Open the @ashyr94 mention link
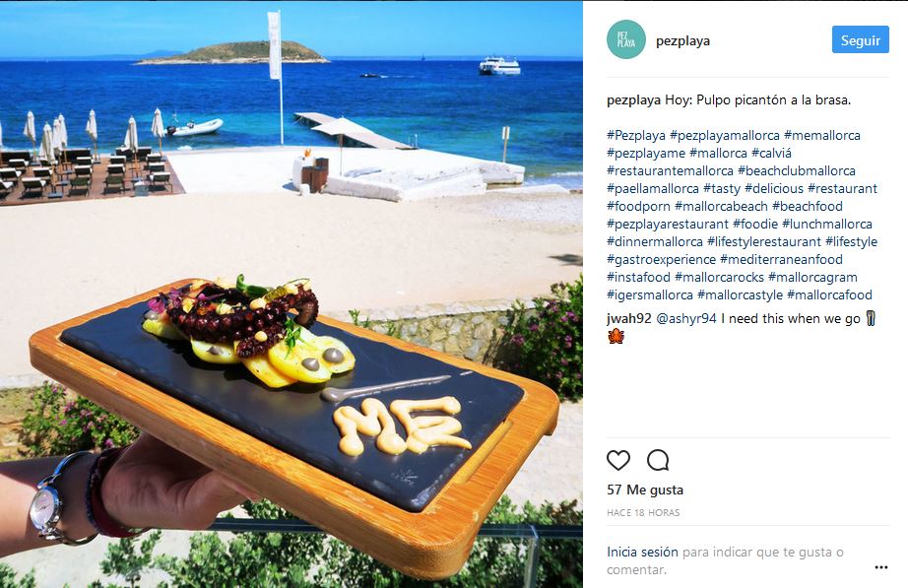 pyautogui.click(x=686, y=318)
